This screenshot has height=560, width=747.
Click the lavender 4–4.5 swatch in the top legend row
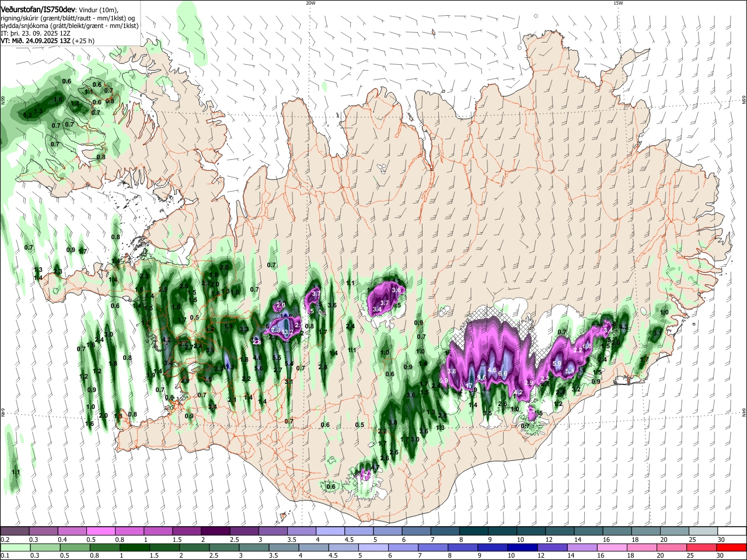(x=329, y=531)
